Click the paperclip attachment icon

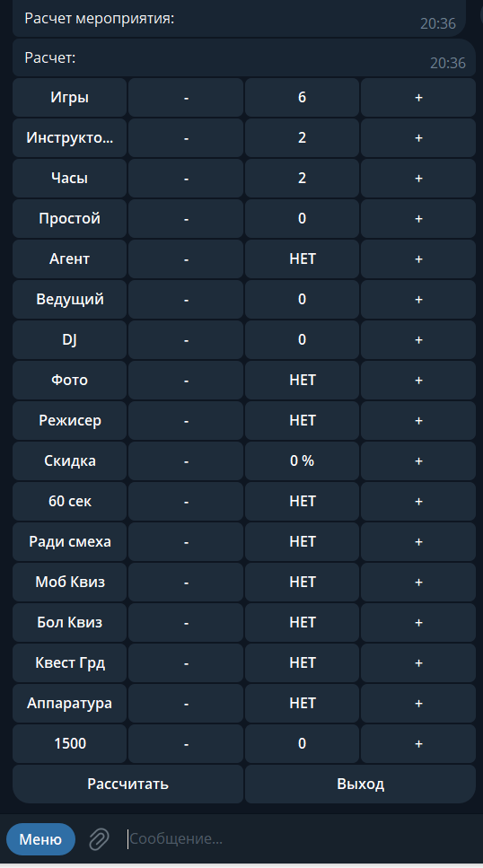coord(99,839)
